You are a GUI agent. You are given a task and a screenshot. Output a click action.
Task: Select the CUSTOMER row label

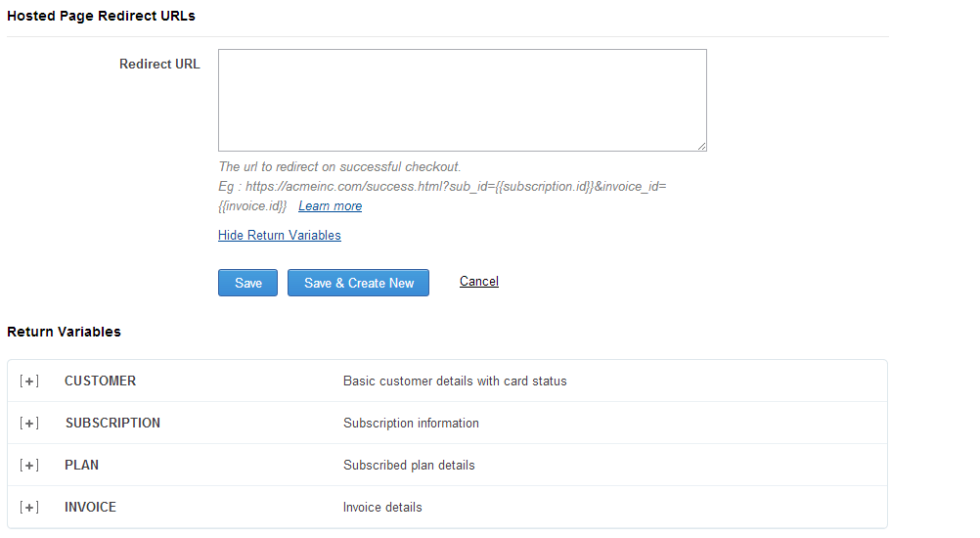tap(100, 381)
